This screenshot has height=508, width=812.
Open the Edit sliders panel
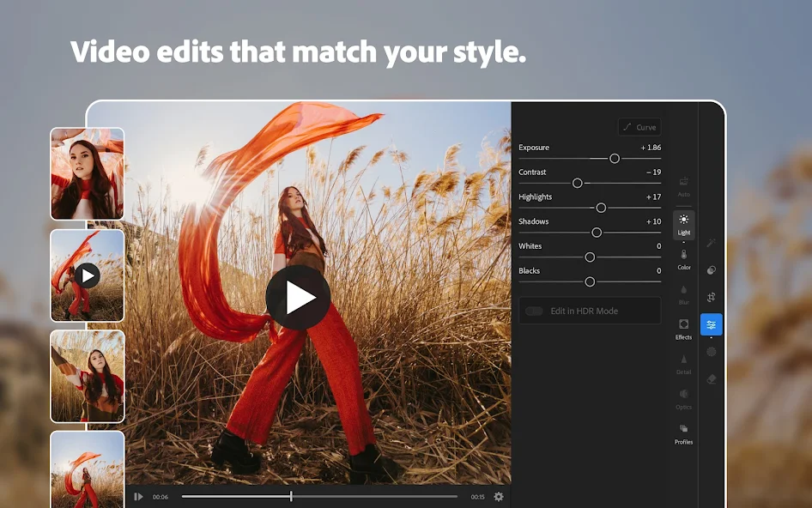pyautogui.click(x=711, y=324)
